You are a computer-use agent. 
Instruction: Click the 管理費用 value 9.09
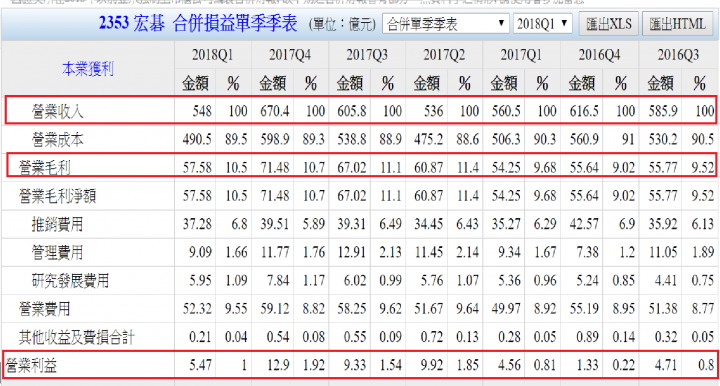tap(200, 252)
